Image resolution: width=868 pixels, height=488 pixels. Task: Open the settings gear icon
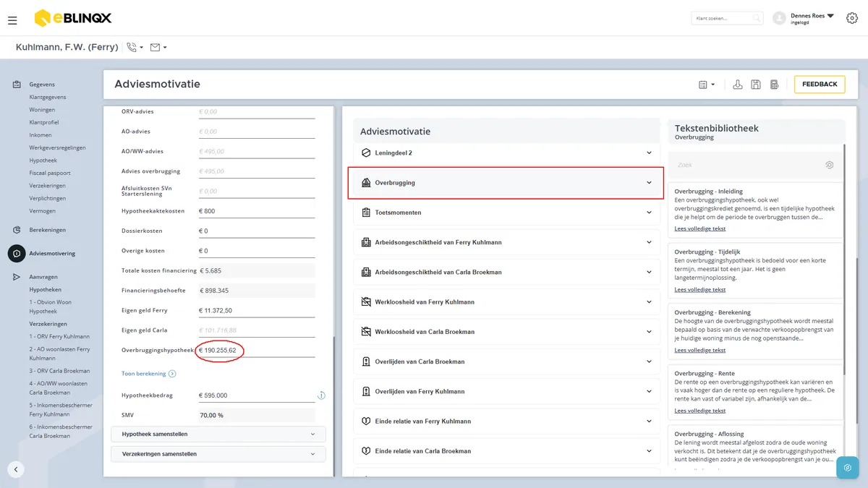(851, 19)
